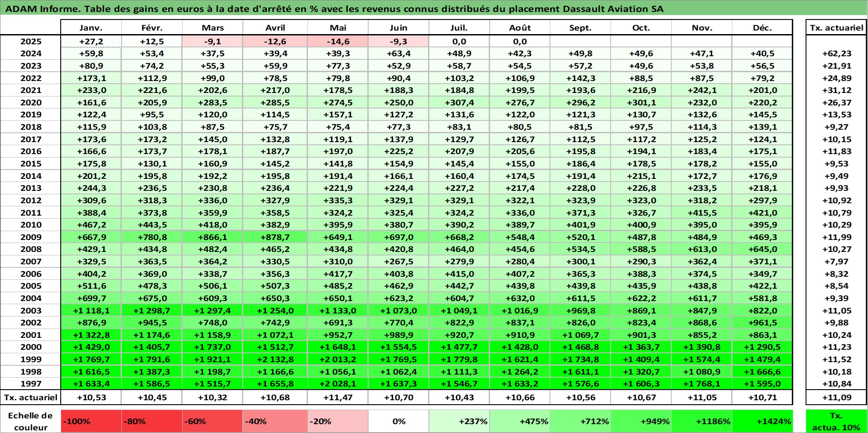Select cell +63,4 in 2024 row
Image resolution: width=868 pixels, height=433 pixels.
pyautogui.click(x=398, y=54)
